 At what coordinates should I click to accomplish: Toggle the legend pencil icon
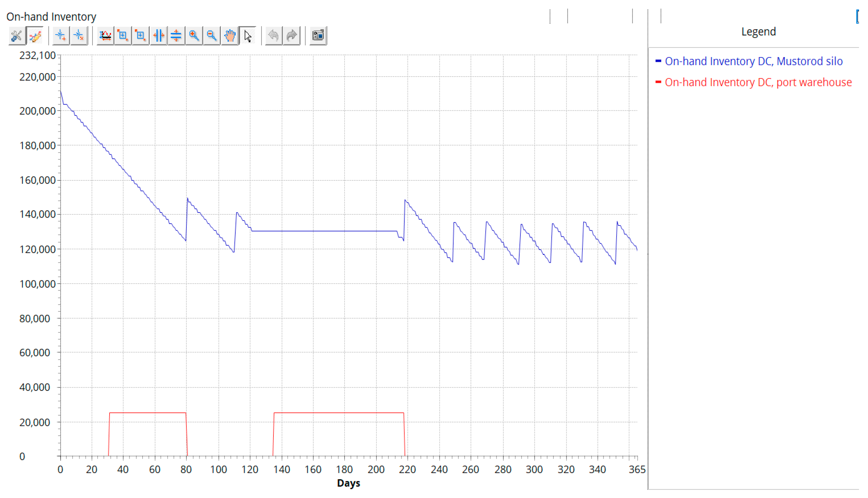[x=35, y=35]
